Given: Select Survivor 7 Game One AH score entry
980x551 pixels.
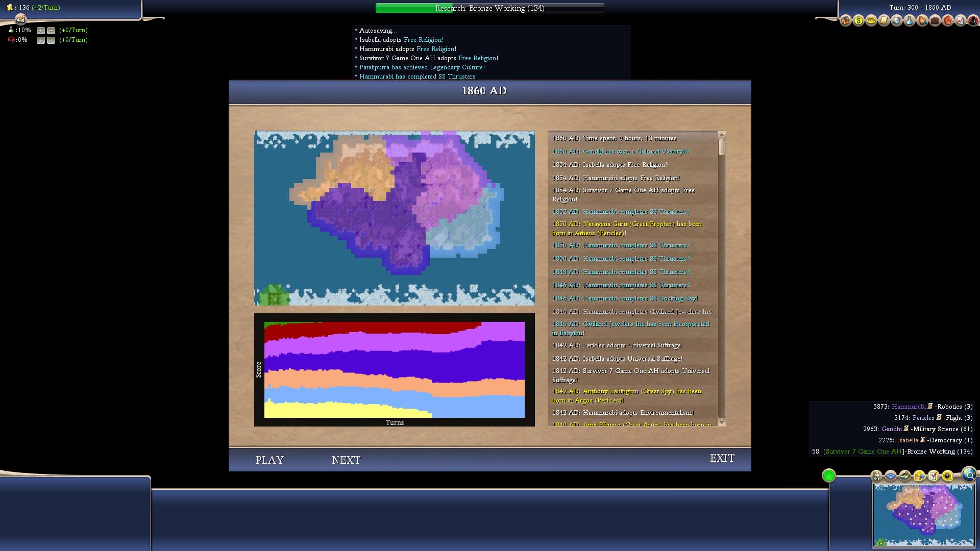Looking at the screenshot, I should [892, 452].
